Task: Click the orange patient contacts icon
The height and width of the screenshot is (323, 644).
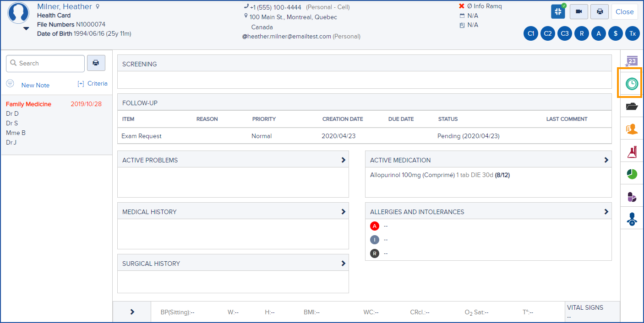Action: [x=631, y=129]
